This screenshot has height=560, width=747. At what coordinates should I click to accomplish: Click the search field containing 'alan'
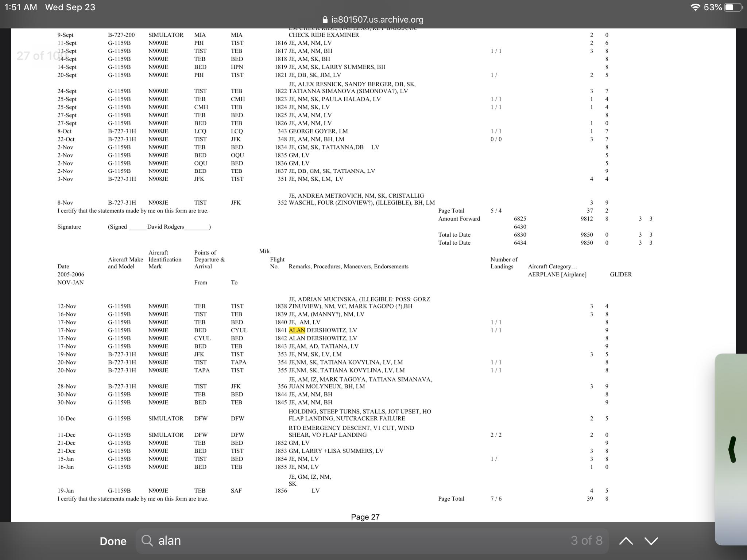(x=372, y=541)
